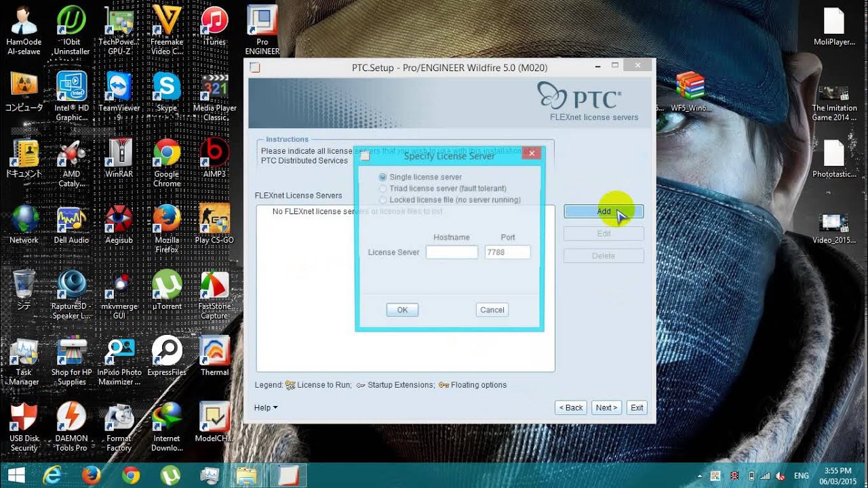Open the Thermal desktop icon

coord(214,357)
